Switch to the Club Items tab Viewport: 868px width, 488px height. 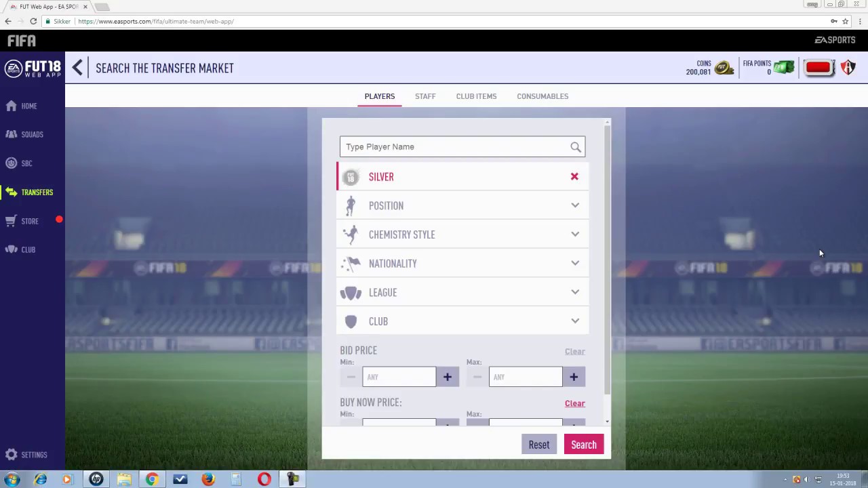point(476,96)
